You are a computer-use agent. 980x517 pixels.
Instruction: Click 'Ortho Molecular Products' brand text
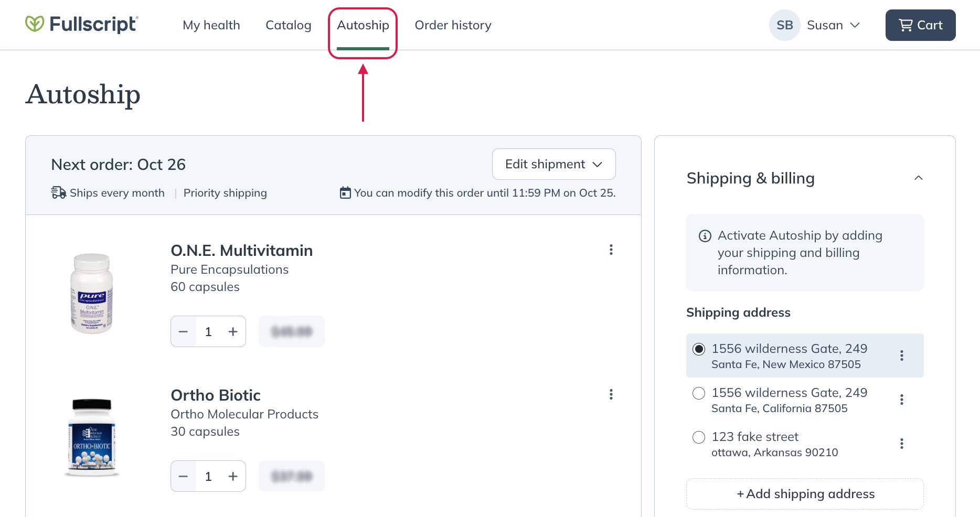tap(244, 414)
